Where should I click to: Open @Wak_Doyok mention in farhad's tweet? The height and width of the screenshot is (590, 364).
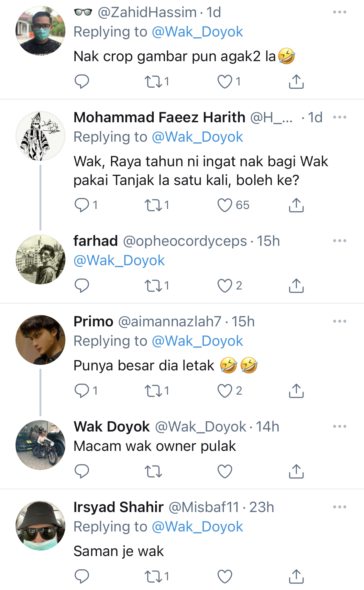tap(119, 260)
